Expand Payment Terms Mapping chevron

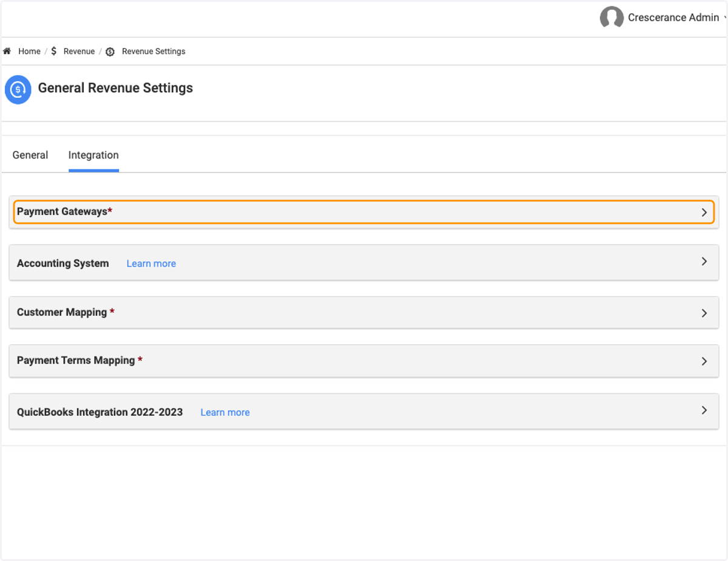pyautogui.click(x=704, y=361)
